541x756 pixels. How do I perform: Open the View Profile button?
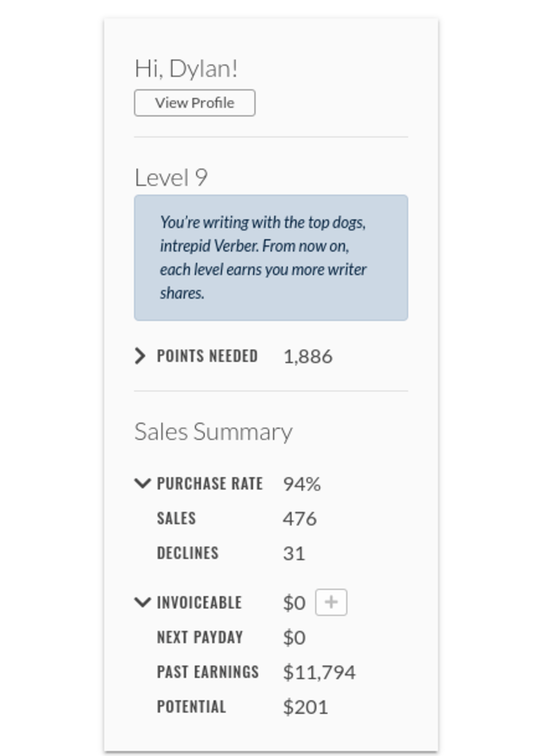point(194,103)
